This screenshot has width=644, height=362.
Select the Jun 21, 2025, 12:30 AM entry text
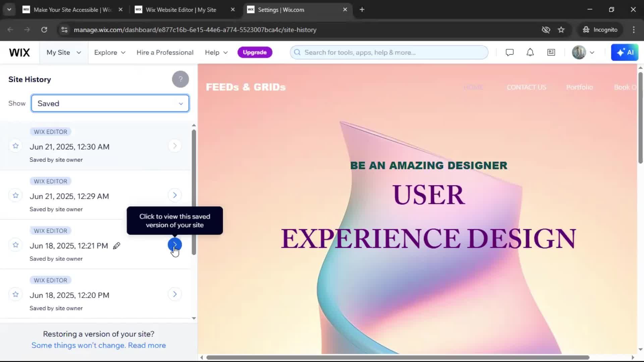[69, 147]
